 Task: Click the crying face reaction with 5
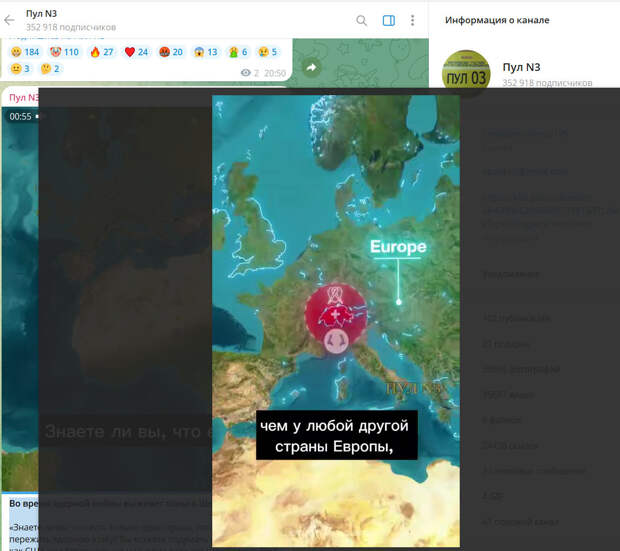268,52
